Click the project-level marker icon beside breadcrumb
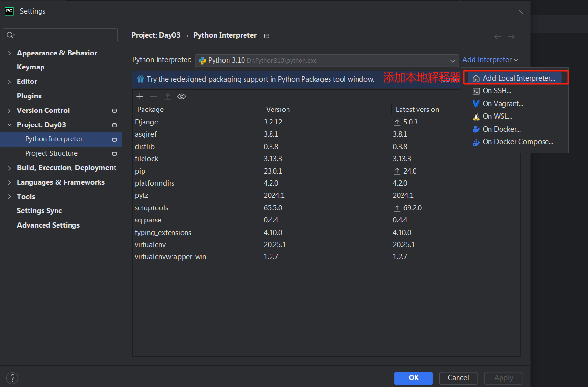The image size is (588, 387). pos(267,36)
